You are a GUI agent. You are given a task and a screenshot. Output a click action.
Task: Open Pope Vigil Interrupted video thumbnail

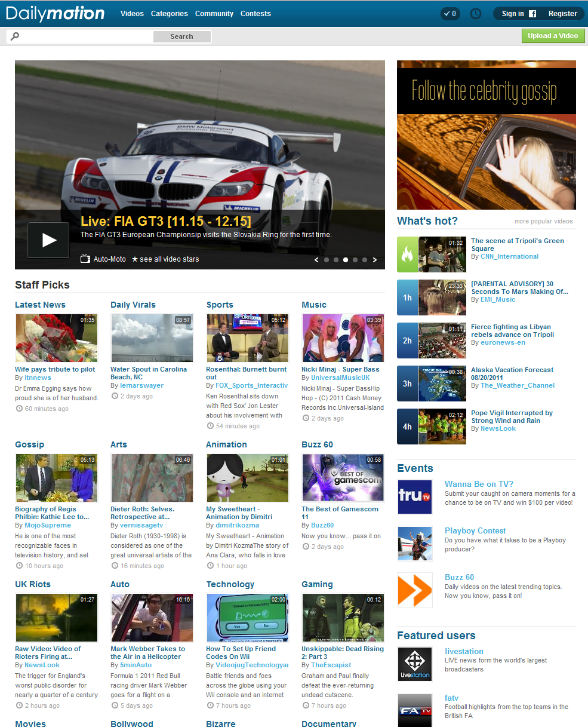pyautogui.click(x=442, y=427)
